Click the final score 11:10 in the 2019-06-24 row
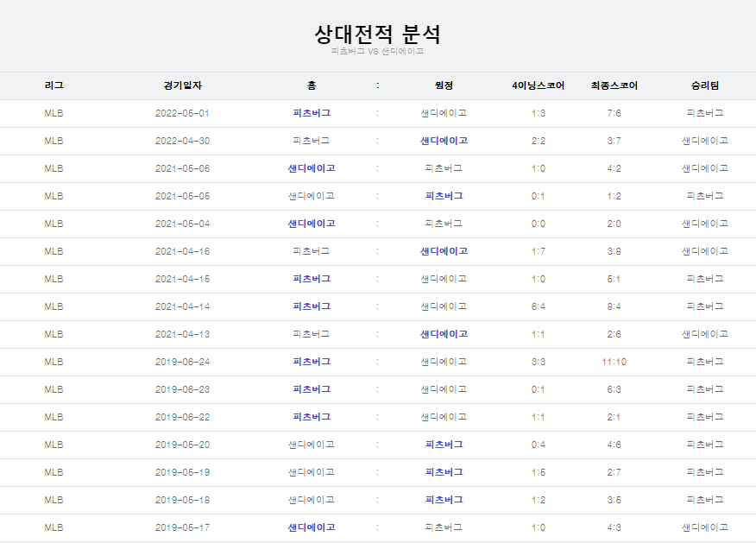The width and height of the screenshot is (756, 543). (614, 362)
